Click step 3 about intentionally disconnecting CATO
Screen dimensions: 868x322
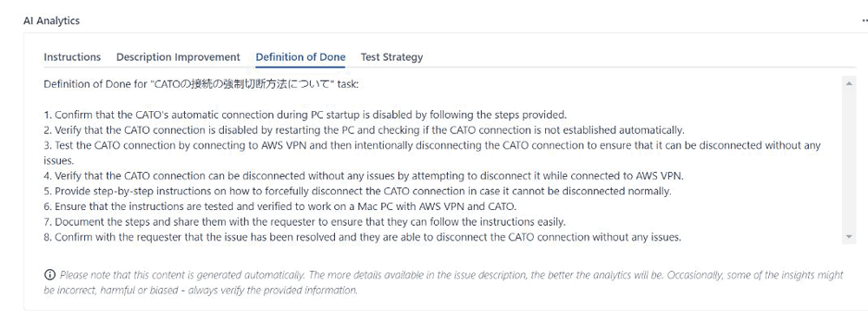pos(432,154)
